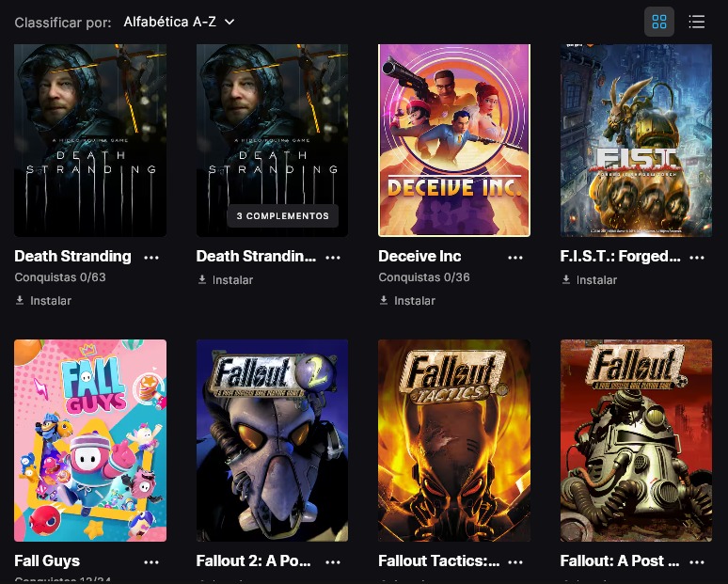Click Instalar under Death Stranding with achievements 0/63
Screen dimensions: 728x584
tap(43, 301)
